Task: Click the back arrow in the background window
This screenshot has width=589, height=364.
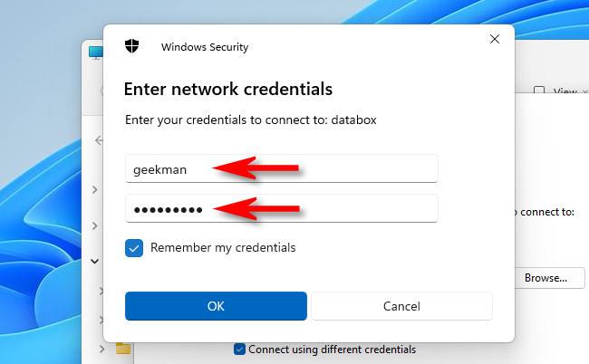Action: click(99, 141)
